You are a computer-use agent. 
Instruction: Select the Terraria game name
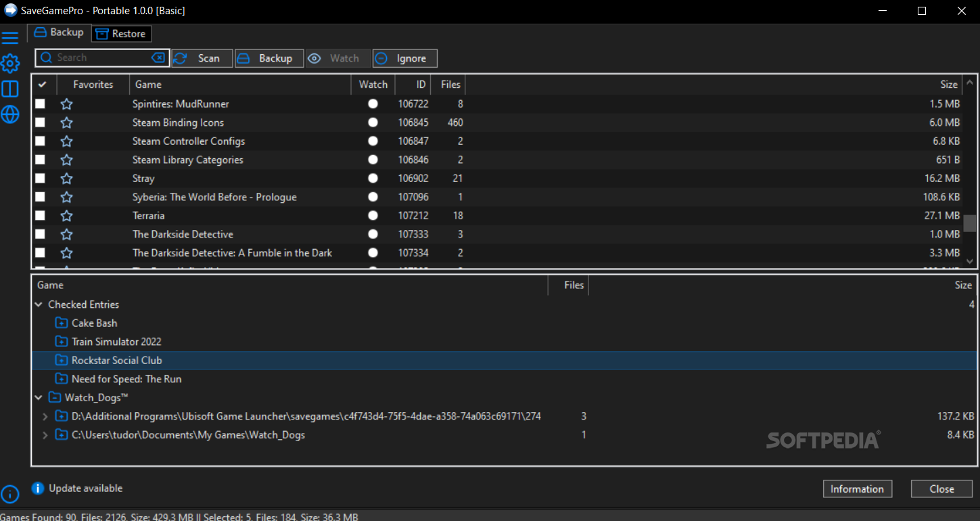pyautogui.click(x=148, y=216)
